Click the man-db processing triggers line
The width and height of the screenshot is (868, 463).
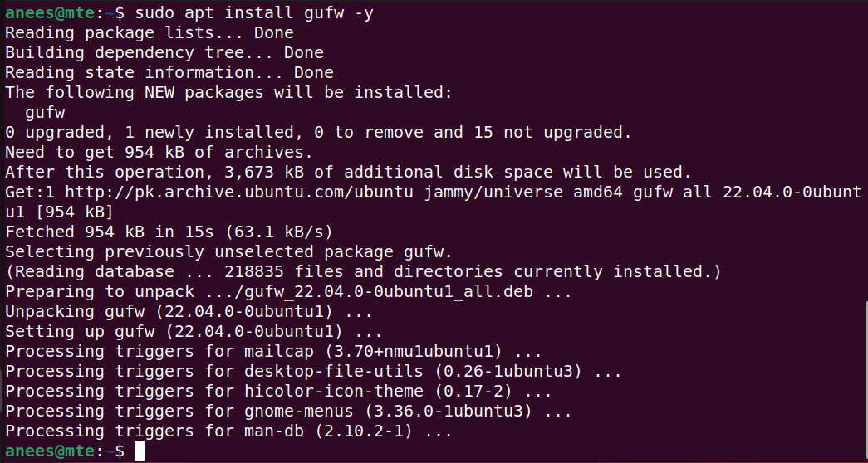(229, 431)
